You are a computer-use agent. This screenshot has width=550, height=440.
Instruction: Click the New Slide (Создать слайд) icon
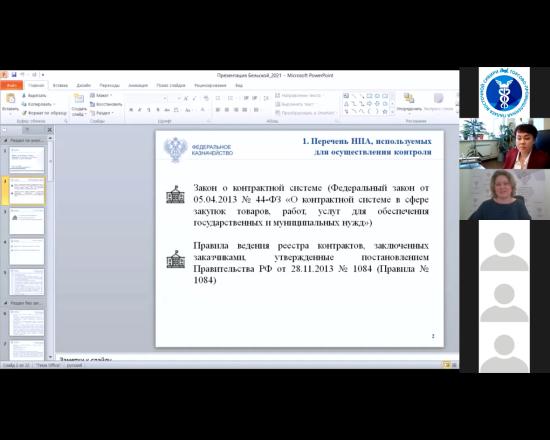[79, 99]
